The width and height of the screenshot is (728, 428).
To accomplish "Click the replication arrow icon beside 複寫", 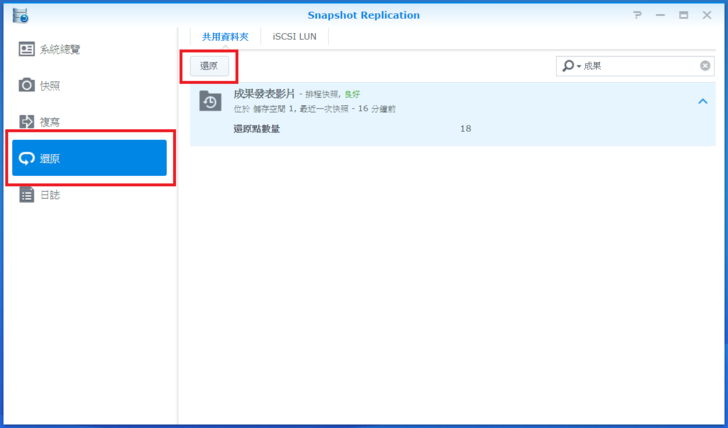I will (26, 122).
